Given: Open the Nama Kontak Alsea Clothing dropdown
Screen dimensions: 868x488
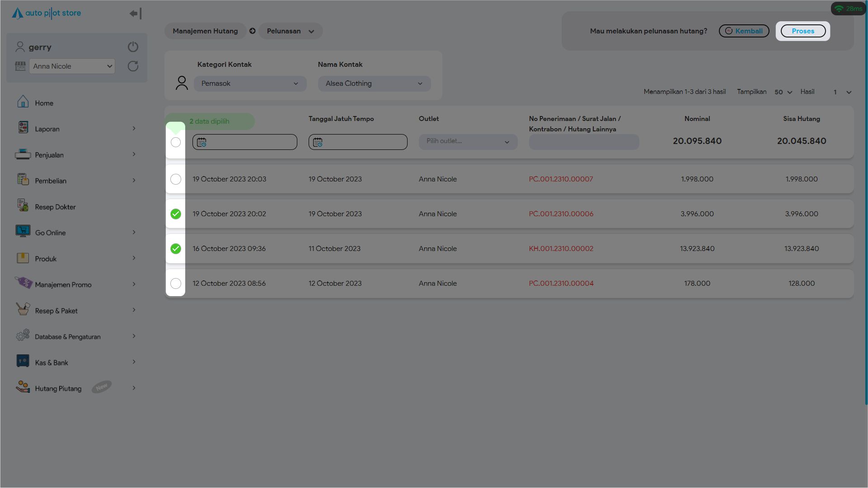Looking at the screenshot, I should 374,84.
